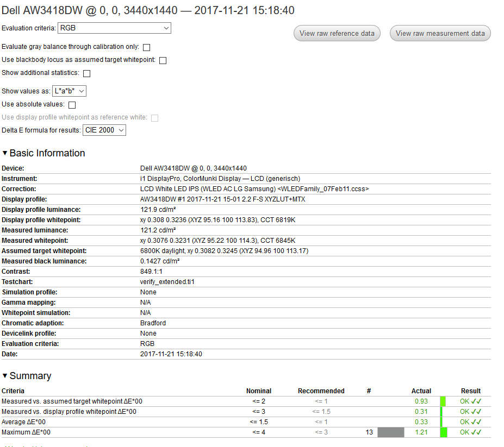Open the Evaluation criteria RGB dropdown
The height and width of the screenshot is (447, 504).
[114, 28]
